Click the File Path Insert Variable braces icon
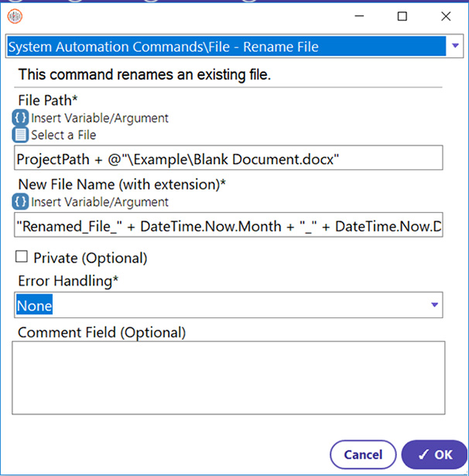This screenshot has width=469, height=476. (20, 118)
